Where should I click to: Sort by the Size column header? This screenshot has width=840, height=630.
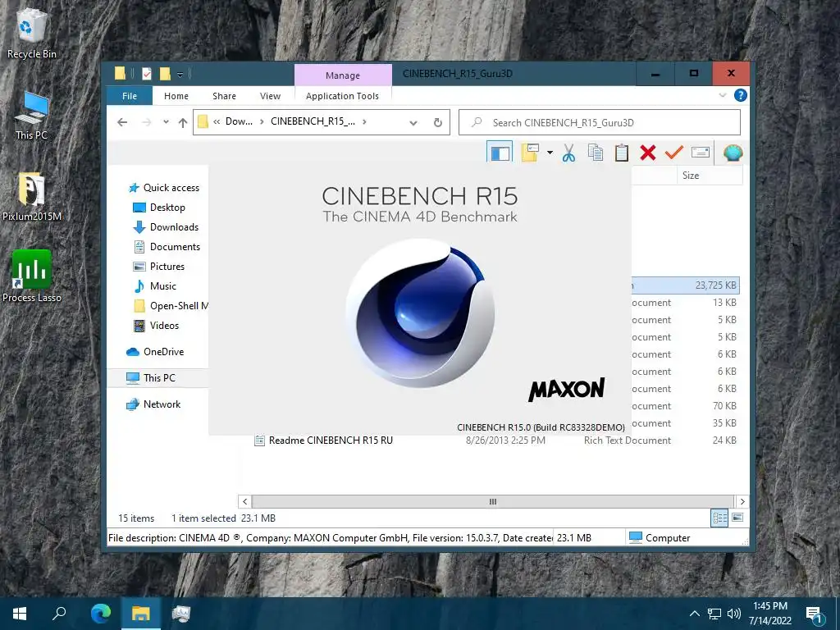(x=691, y=176)
